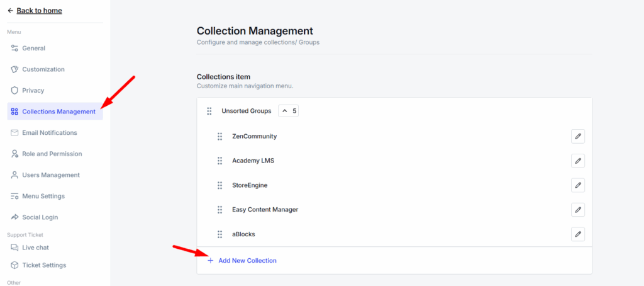Screen dimensions: 644x286
Task: Go back via Back to home link
Action: [40, 11]
